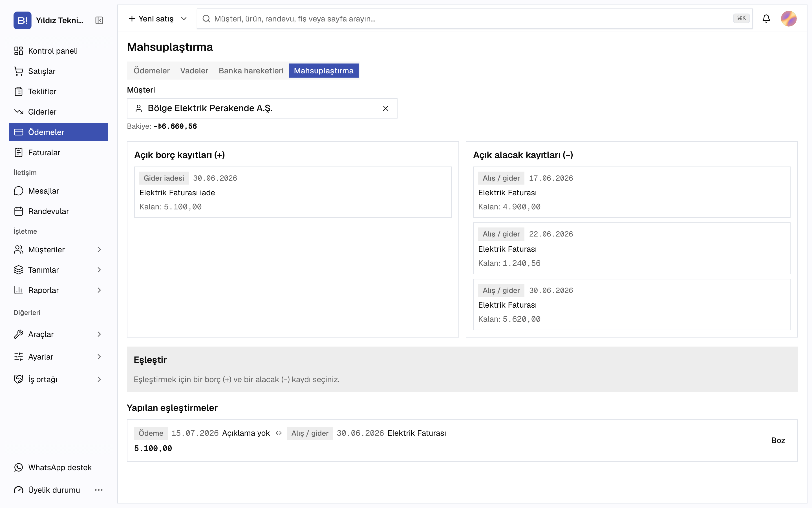Click search magnifier icon in top bar
Image resolution: width=812 pixels, height=508 pixels.
pos(206,18)
